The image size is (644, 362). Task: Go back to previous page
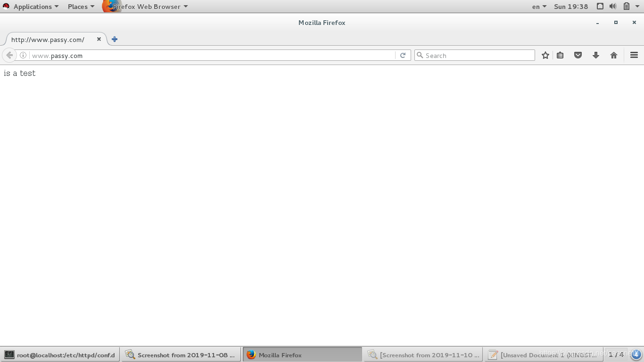coord(9,55)
